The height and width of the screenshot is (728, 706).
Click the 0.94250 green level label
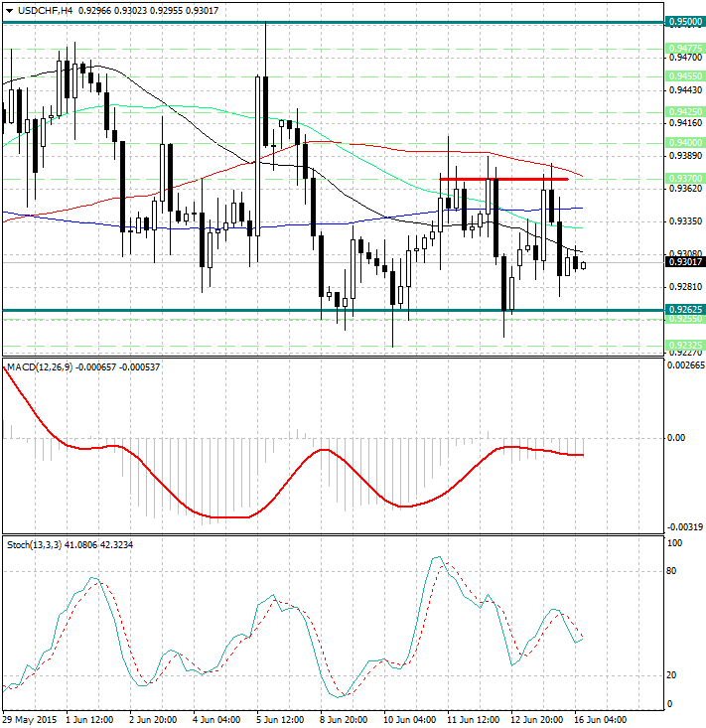point(685,112)
